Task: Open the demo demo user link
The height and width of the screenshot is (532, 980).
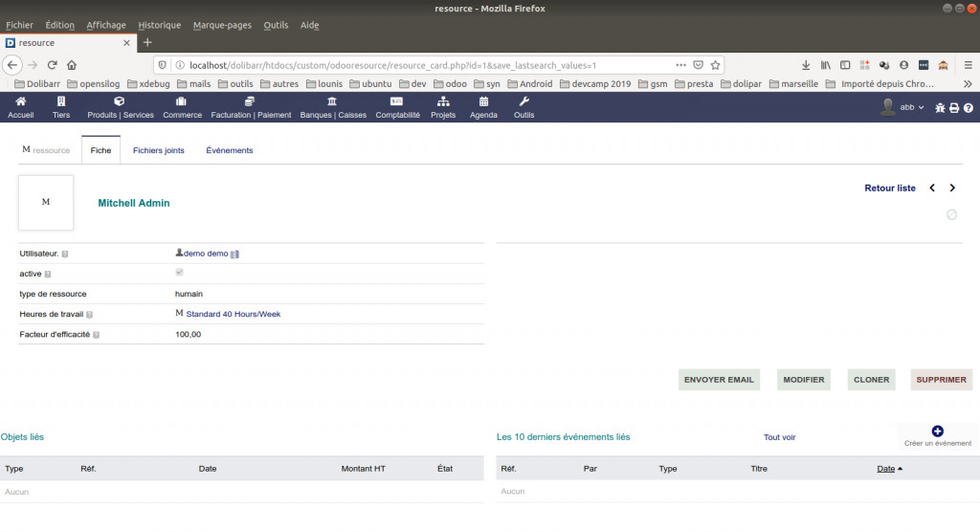Action: point(206,254)
